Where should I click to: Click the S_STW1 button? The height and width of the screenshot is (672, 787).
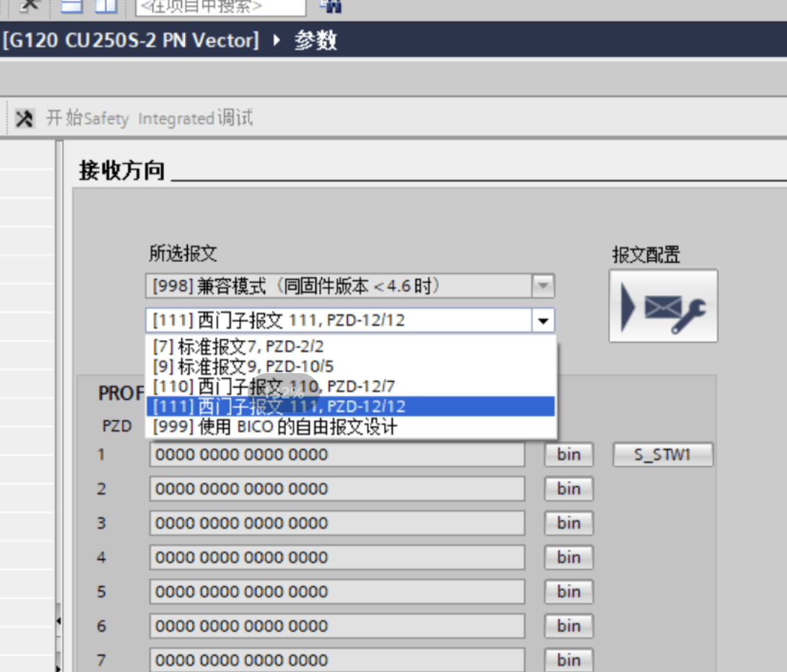pos(663,455)
